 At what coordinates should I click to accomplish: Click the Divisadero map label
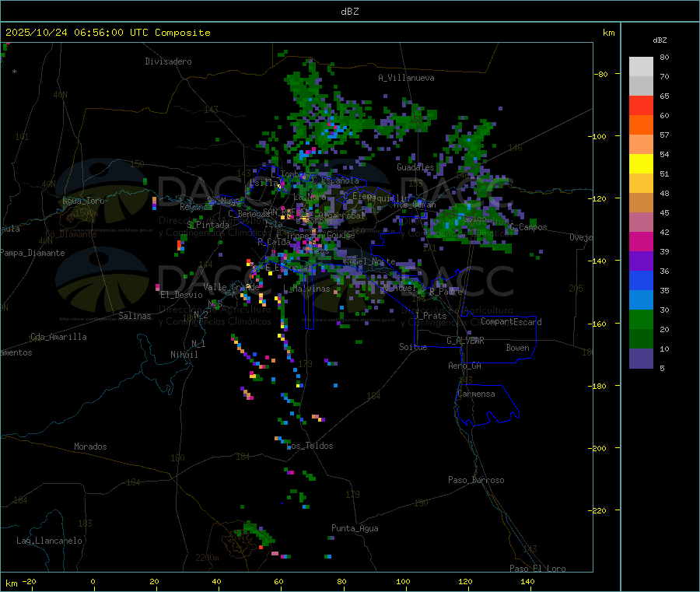coord(168,61)
